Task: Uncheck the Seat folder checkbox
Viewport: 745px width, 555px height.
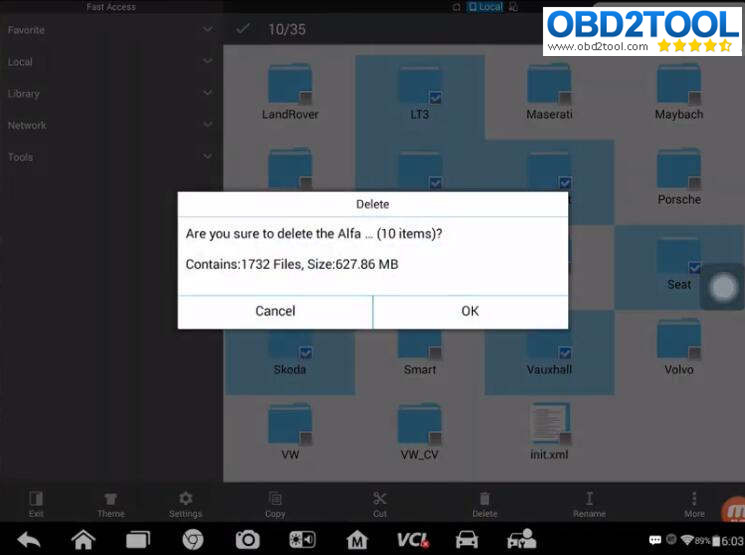Action: click(x=695, y=268)
